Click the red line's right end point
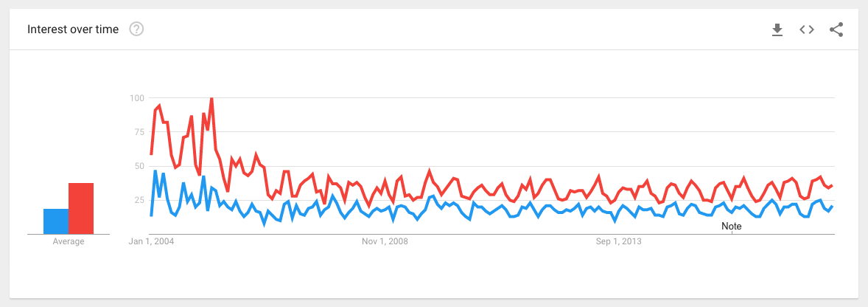The image size is (868, 307). (x=832, y=185)
